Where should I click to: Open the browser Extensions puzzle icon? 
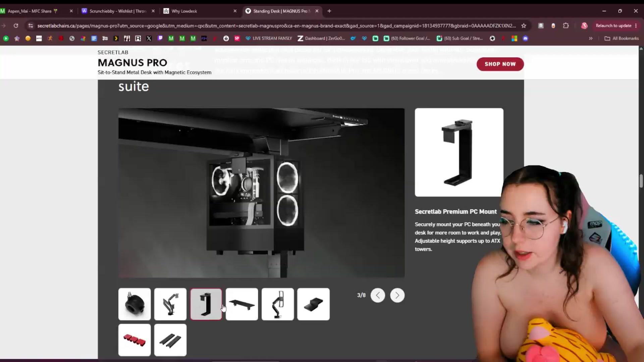click(x=566, y=26)
